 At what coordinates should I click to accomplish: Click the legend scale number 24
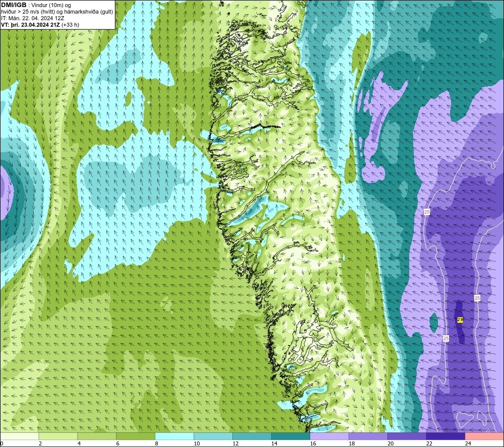click(468, 443)
